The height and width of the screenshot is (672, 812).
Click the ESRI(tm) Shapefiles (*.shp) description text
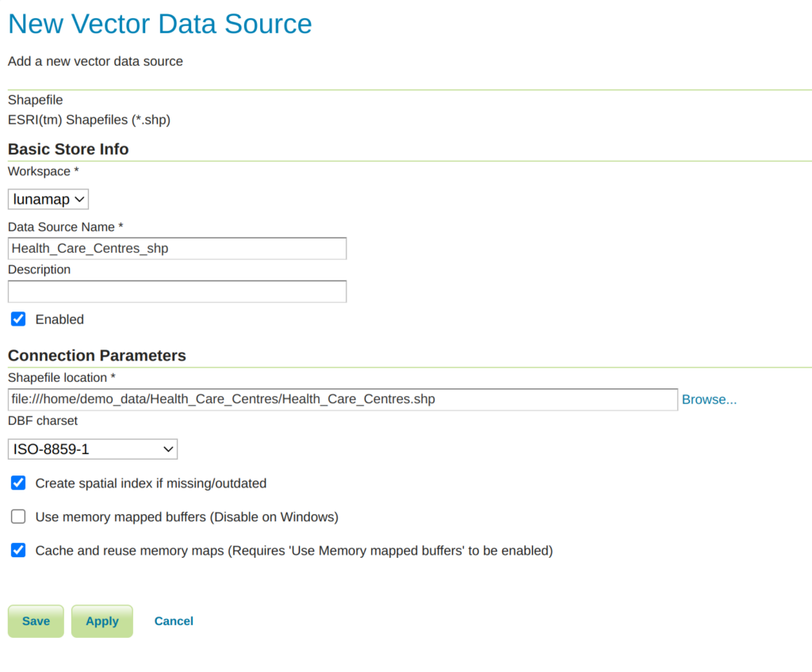(x=89, y=120)
